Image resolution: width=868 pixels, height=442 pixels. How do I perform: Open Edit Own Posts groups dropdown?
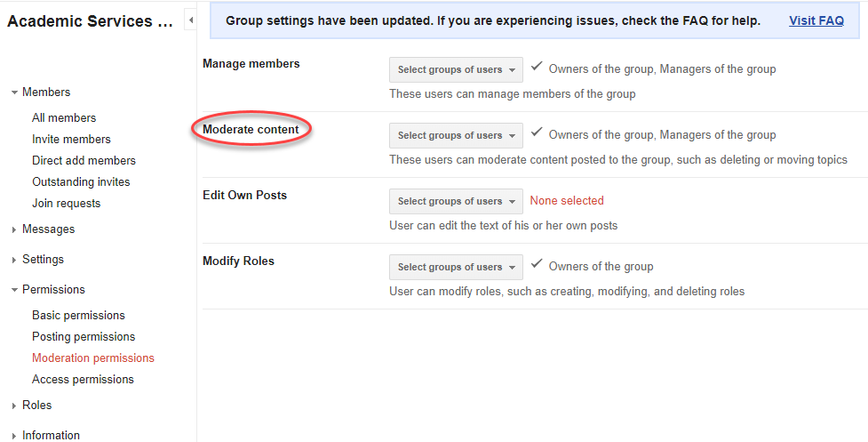tap(456, 201)
